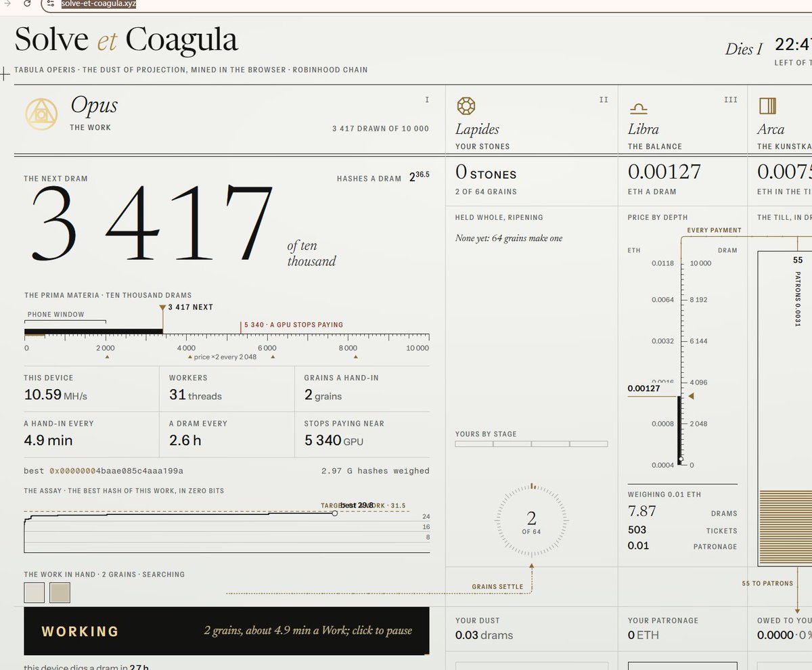Click the Dies I day label
Screen dimensions: 812x670
pos(744,49)
